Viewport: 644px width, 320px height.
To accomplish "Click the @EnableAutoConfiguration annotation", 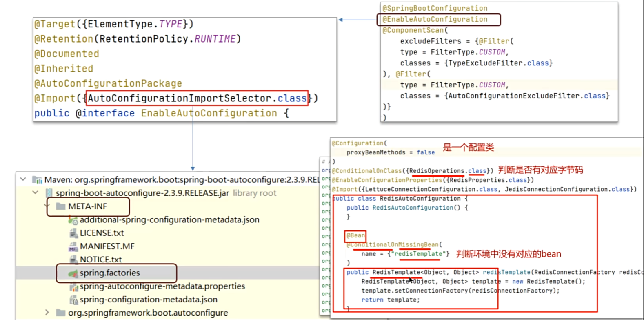I will [435, 19].
